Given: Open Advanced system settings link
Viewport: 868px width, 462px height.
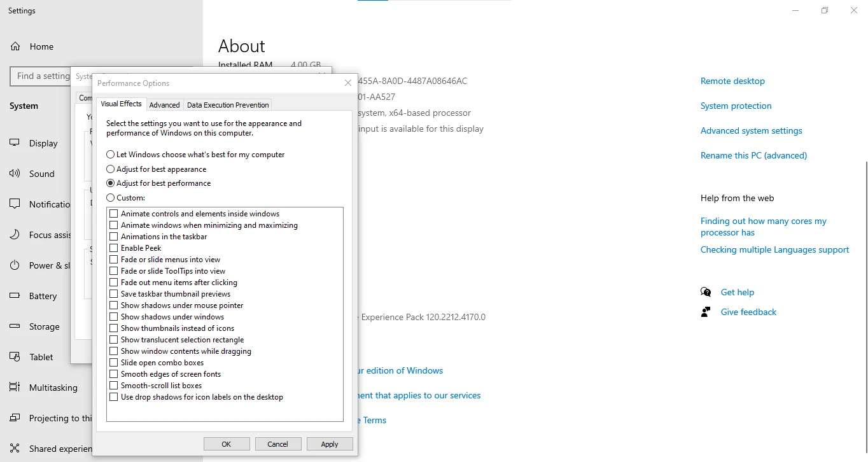Looking at the screenshot, I should pyautogui.click(x=752, y=130).
